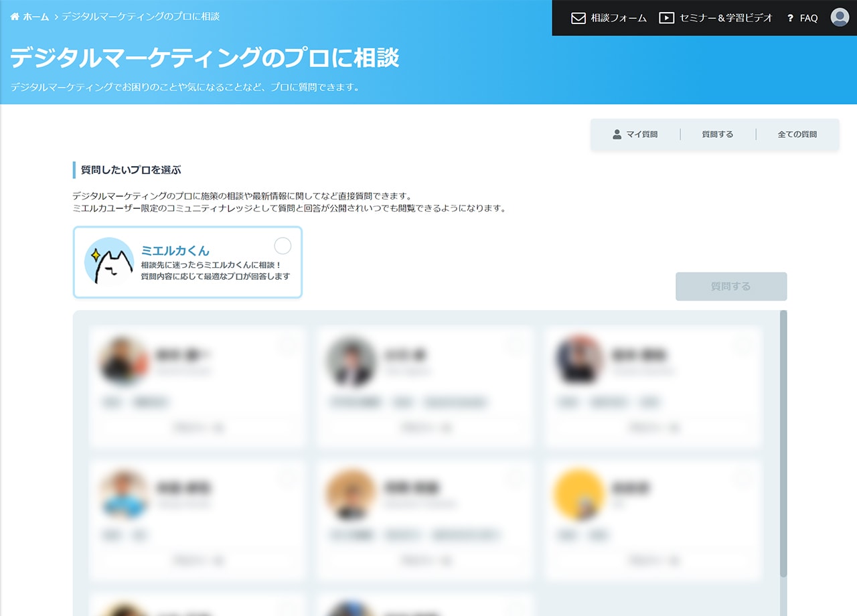Click the デジタルマーケティングのプロに相談 breadcrumb text
Image resolution: width=857 pixels, height=616 pixels.
[x=141, y=16]
